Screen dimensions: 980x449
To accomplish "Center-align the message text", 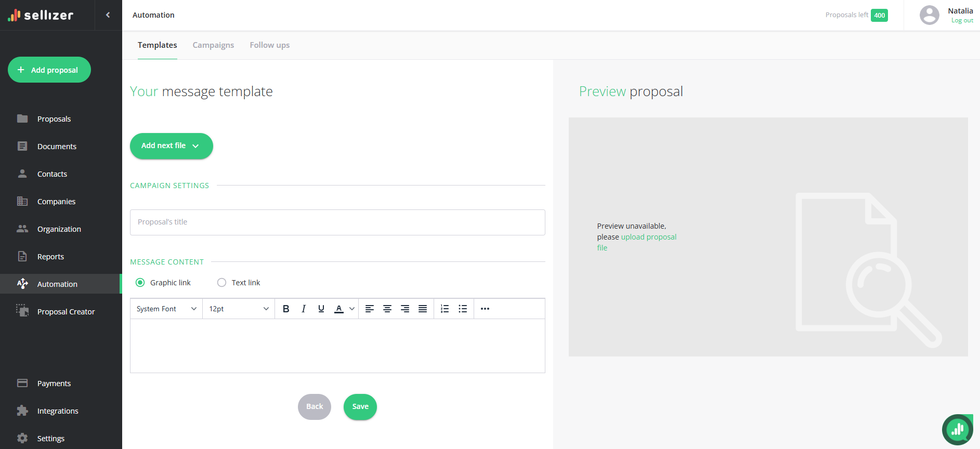I will pyautogui.click(x=387, y=309).
